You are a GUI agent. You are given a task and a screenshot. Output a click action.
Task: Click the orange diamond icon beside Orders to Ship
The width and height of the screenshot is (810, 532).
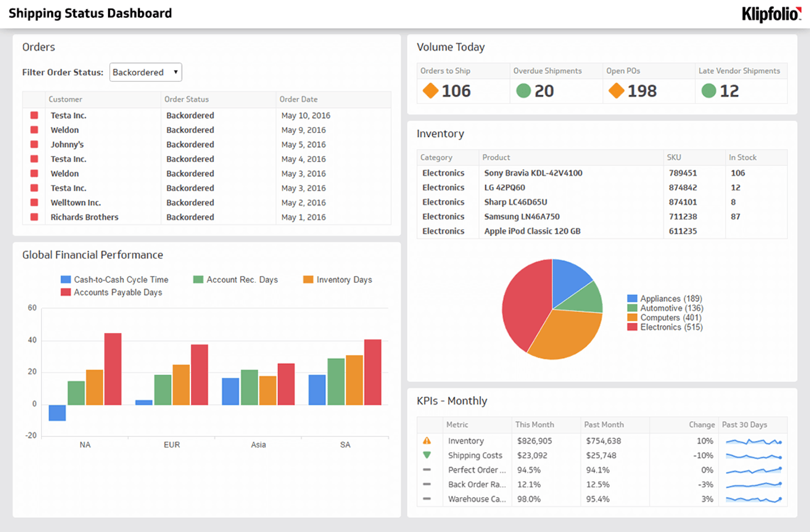click(430, 91)
